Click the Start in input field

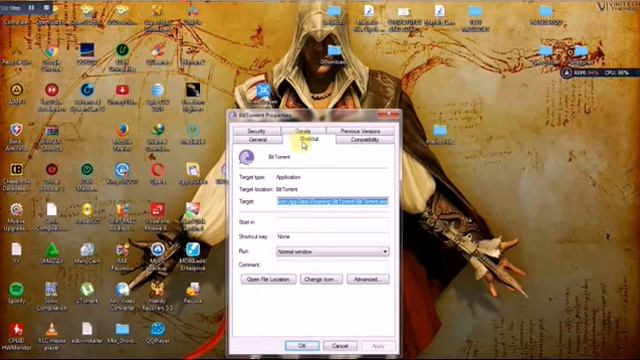pyautogui.click(x=332, y=222)
